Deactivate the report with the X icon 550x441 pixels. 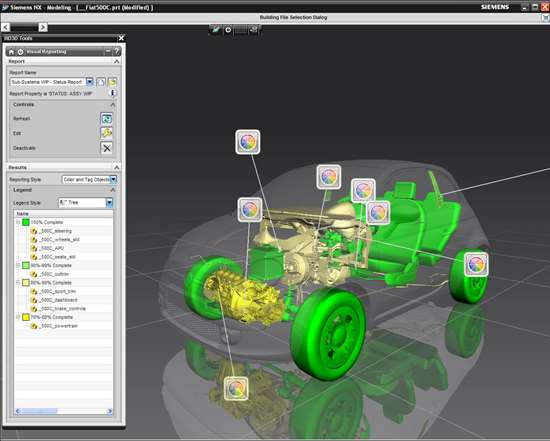[x=106, y=148]
